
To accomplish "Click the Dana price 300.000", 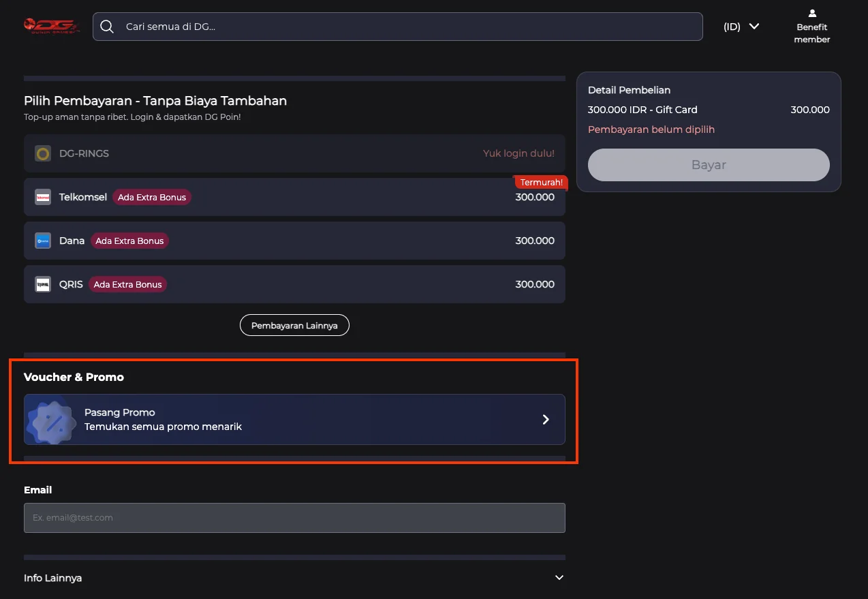I will coord(535,241).
